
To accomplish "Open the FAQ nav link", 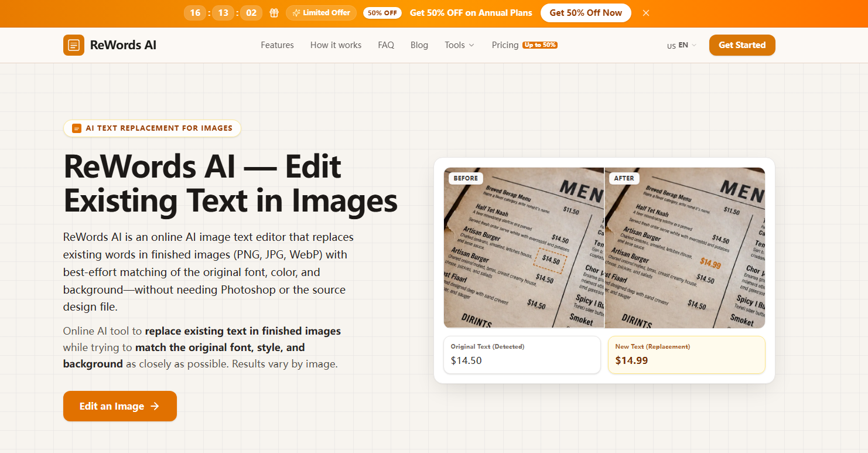I will pos(386,45).
